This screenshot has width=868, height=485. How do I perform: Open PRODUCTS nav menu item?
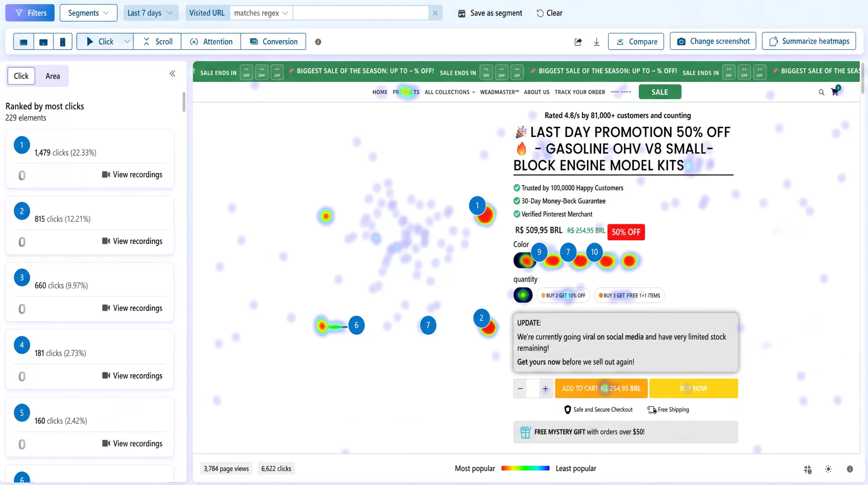click(x=406, y=92)
